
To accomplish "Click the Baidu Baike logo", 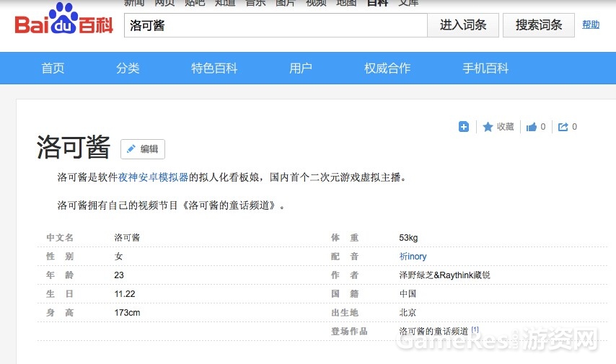I will [63, 19].
